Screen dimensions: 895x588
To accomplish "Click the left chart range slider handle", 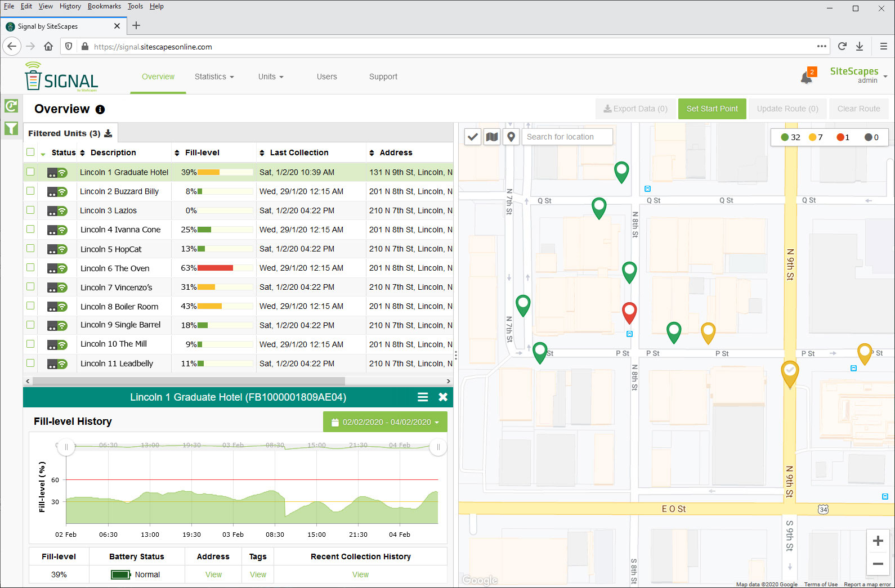I will (x=66, y=447).
